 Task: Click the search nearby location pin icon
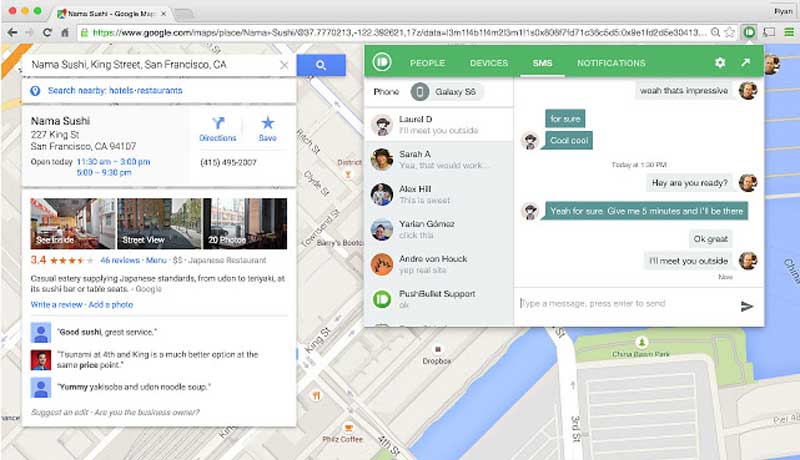(x=35, y=91)
